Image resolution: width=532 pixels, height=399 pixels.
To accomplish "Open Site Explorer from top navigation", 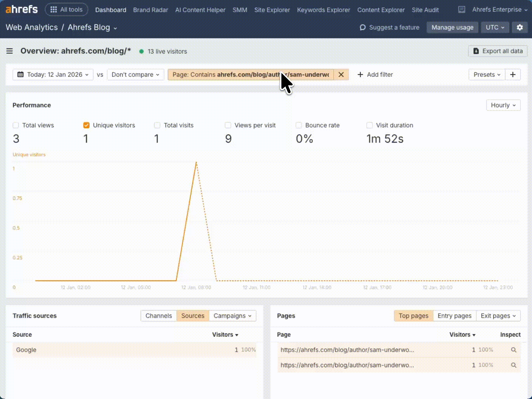I will (272, 10).
